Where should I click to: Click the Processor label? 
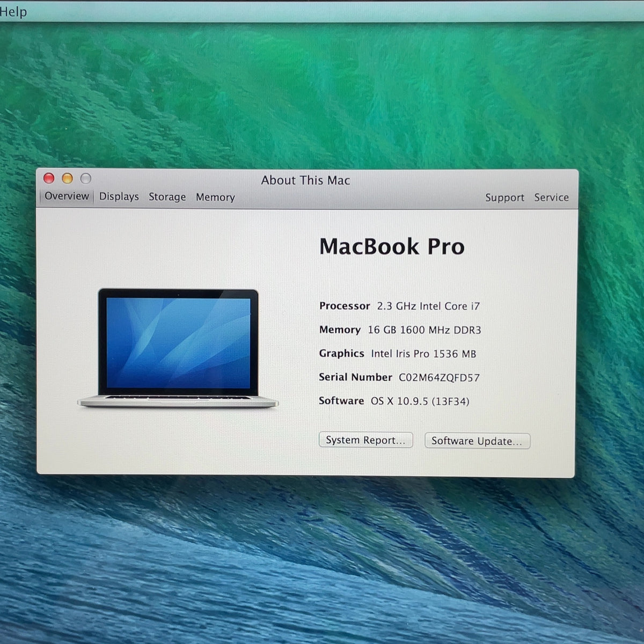point(345,306)
